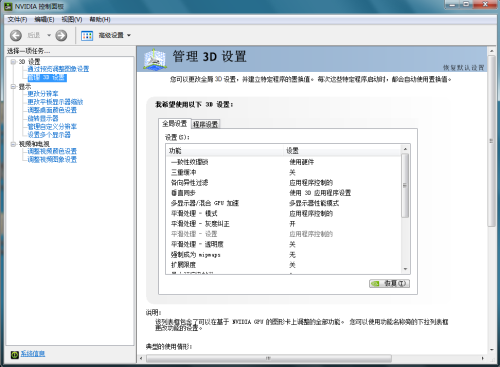
Task: Open 调整视频图像设置 in the task tree
Action: pyautogui.click(x=52, y=160)
